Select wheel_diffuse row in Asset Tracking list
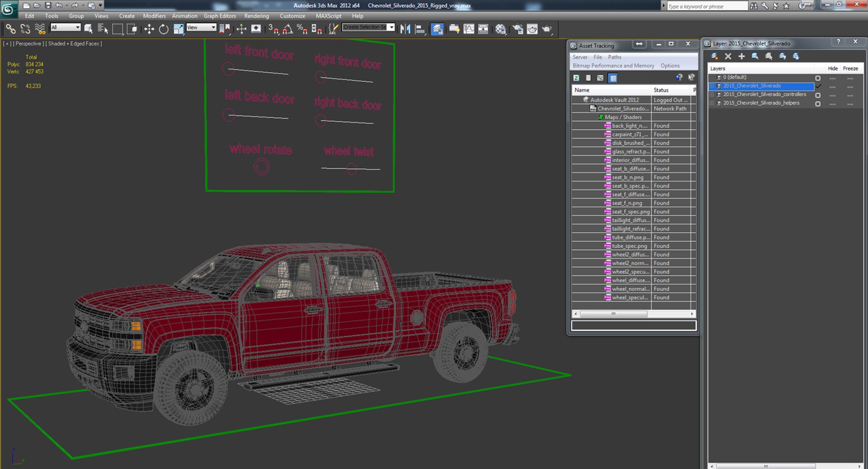The image size is (868, 469). pyautogui.click(x=633, y=280)
